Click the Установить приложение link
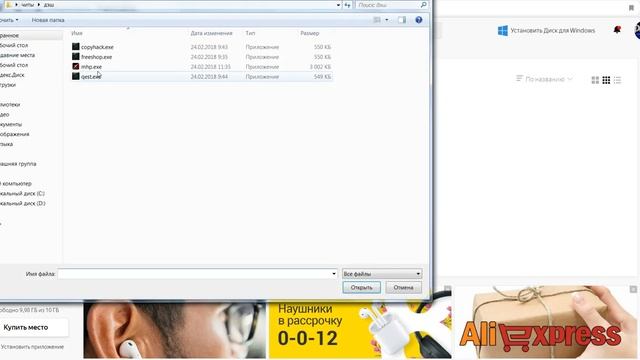640x360 pixels. (x=32, y=347)
